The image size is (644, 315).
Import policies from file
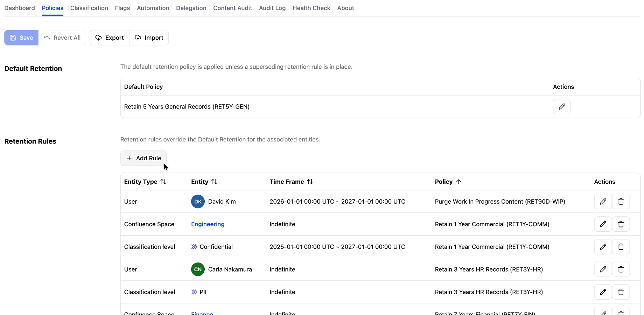coord(149,38)
